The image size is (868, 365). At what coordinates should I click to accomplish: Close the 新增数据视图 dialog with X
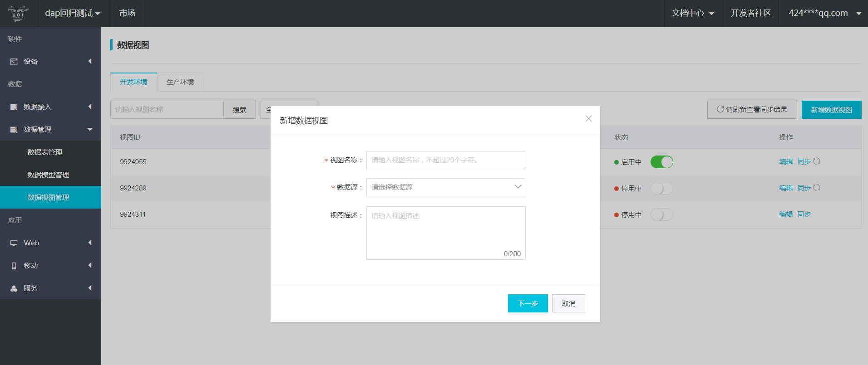coord(589,118)
